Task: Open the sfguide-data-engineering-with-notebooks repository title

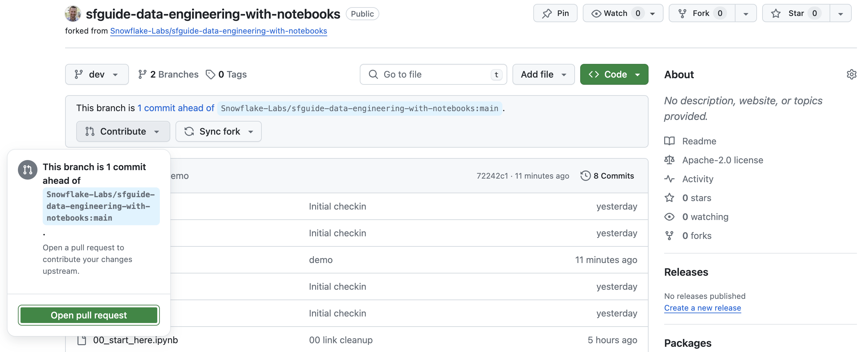Action: pyautogui.click(x=213, y=14)
